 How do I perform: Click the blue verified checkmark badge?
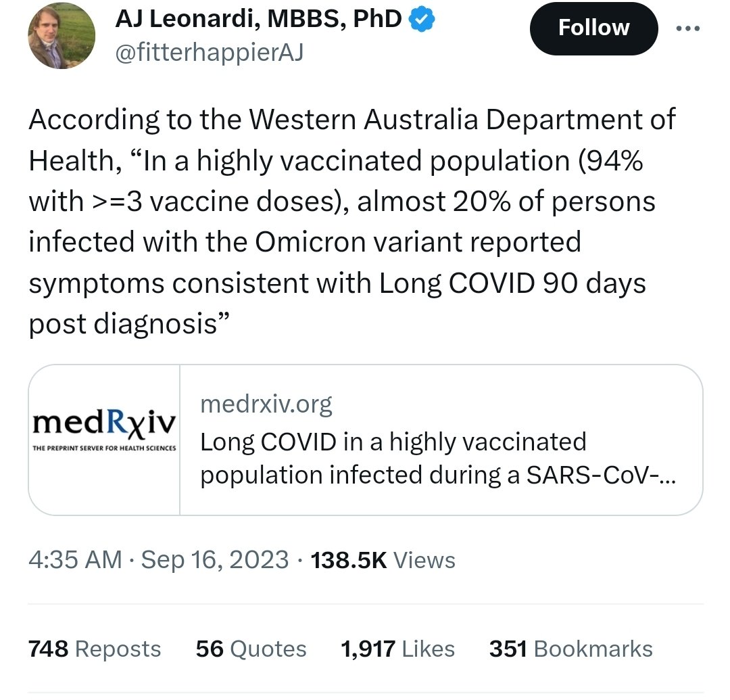pos(421,19)
